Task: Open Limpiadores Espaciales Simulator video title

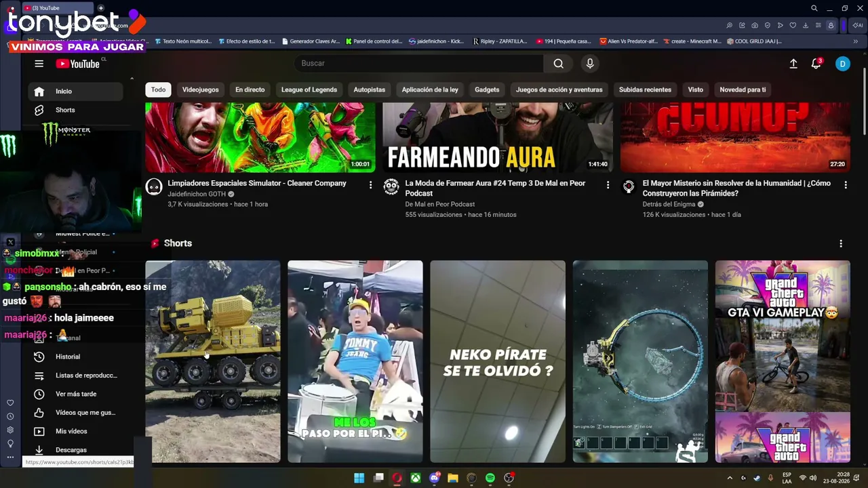Action: coord(257,183)
